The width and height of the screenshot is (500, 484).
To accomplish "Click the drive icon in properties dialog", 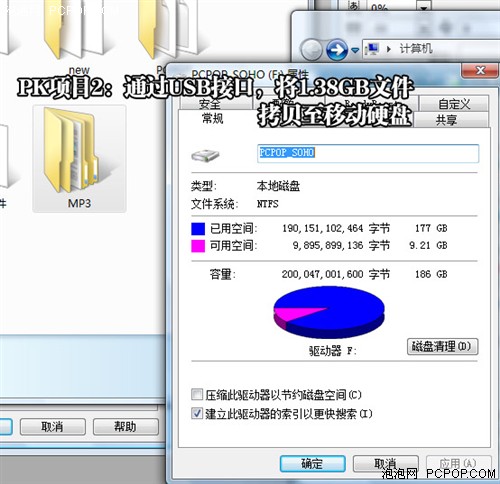I will point(205,155).
